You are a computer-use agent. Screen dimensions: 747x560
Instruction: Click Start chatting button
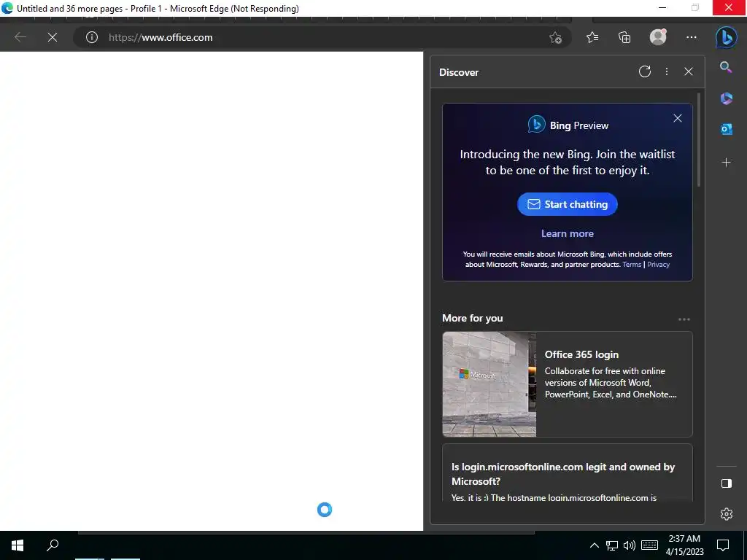[x=568, y=204]
